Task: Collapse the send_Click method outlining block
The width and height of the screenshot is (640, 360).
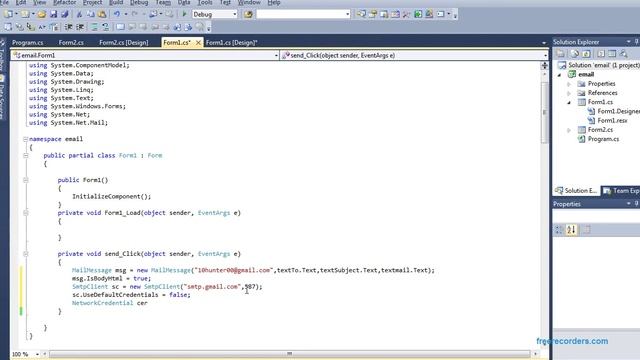Action: [x=25, y=254]
